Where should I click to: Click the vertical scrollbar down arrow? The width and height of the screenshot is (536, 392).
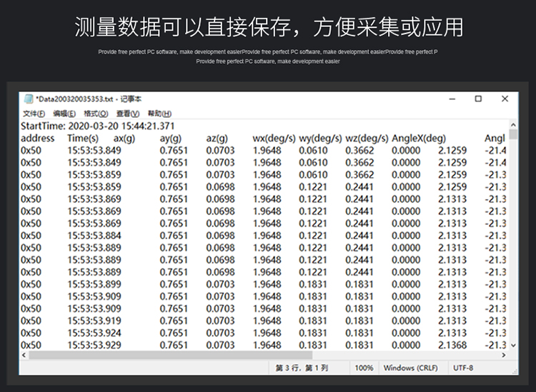(512, 345)
